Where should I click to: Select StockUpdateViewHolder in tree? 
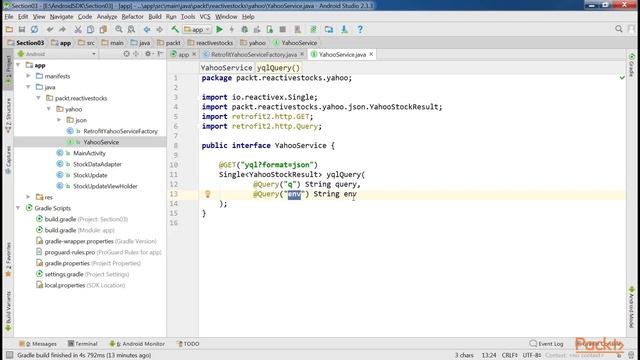pos(105,186)
